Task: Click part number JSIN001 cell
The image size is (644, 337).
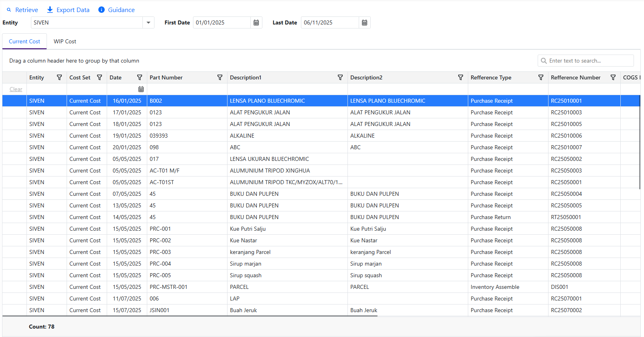Action: pos(187,310)
